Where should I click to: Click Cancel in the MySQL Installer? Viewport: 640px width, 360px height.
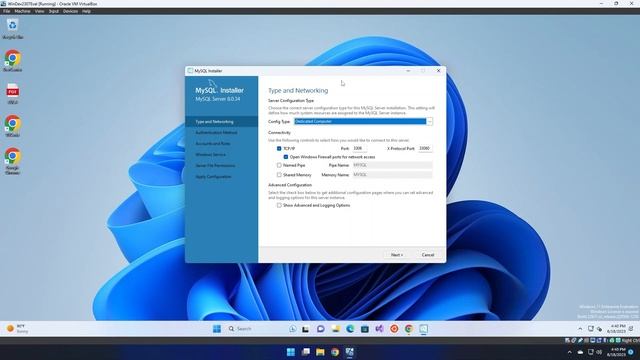point(428,255)
